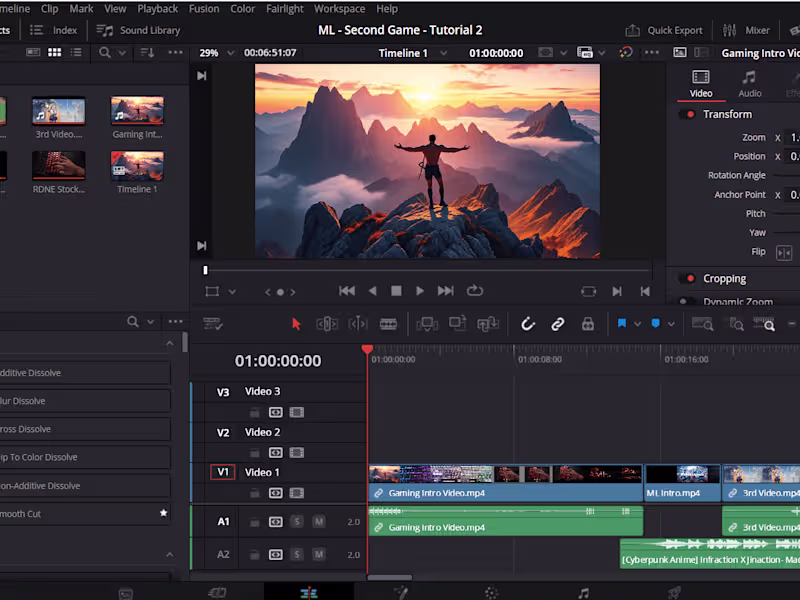Open the Playback menu
The width and height of the screenshot is (800, 600).
pyautogui.click(x=157, y=9)
